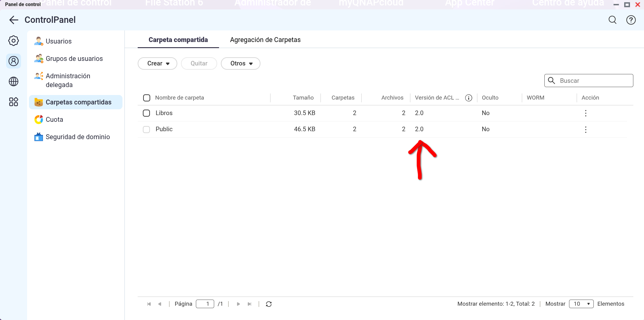Tick the checkbox for the Libros folder
644x320 pixels.
[x=147, y=113]
